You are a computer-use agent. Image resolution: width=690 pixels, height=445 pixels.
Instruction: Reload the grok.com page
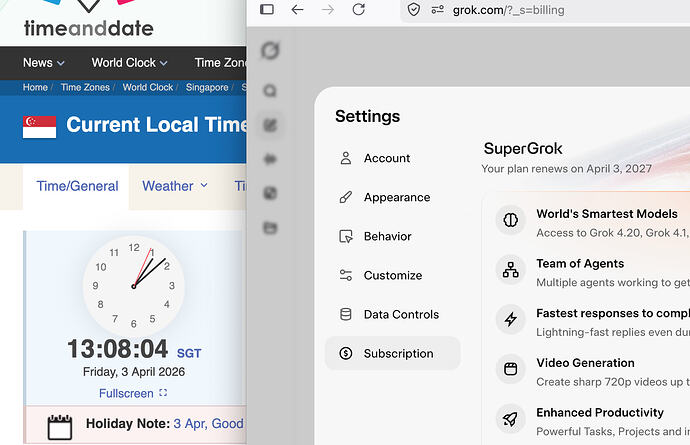coord(359,9)
